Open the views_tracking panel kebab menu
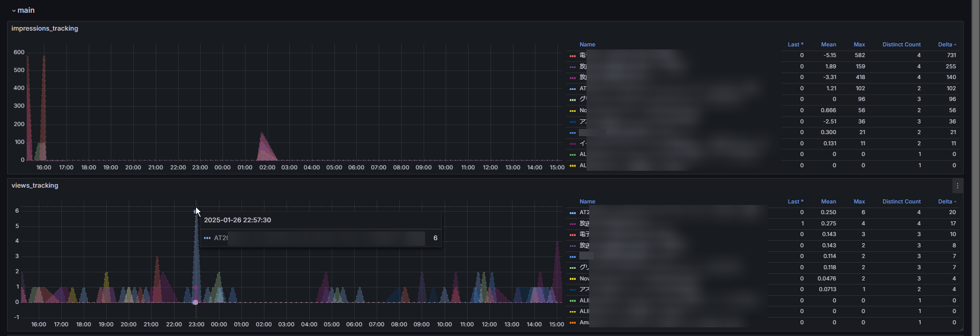The image size is (980, 336). (x=958, y=186)
